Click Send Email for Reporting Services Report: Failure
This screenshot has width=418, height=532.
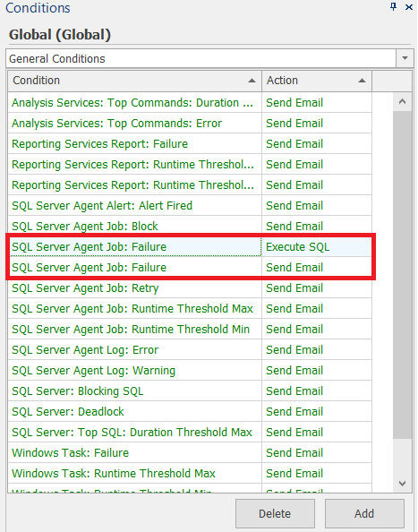tap(317, 144)
